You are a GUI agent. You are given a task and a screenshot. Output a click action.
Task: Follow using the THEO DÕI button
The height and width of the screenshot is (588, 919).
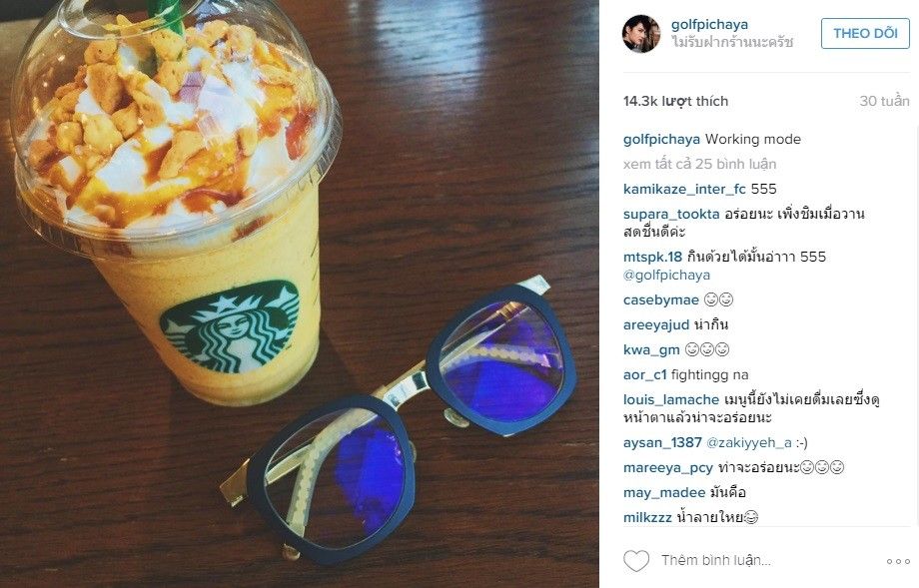(865, 33)
